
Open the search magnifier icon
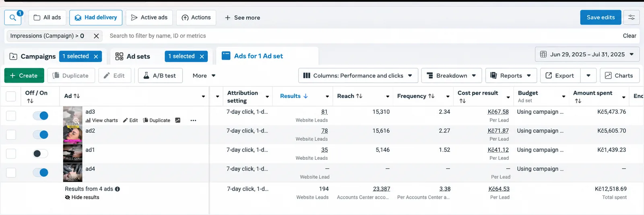coord(13,17)
